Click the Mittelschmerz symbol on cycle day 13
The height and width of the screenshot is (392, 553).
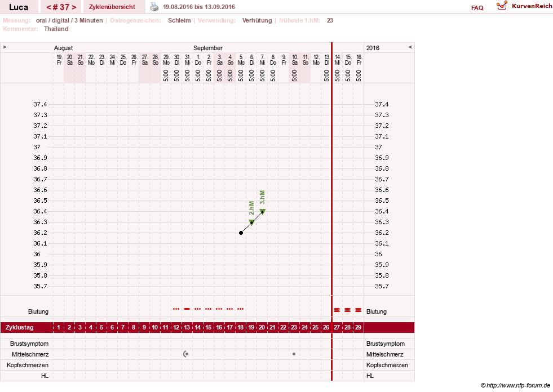(x=186, y=354)
